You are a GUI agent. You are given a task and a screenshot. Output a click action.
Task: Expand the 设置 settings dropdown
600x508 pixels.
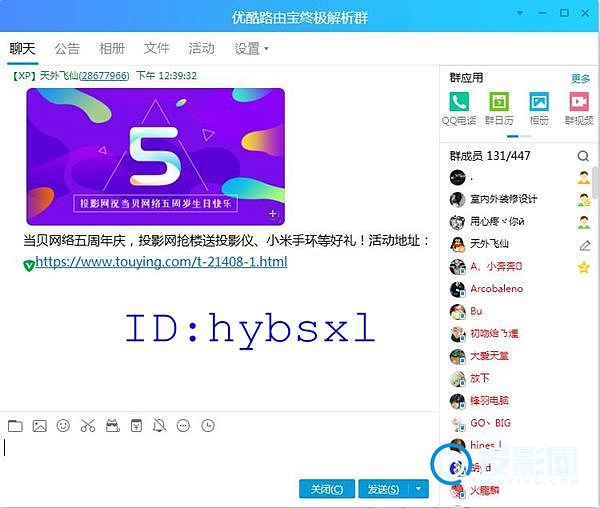click(x=251, y=49)
